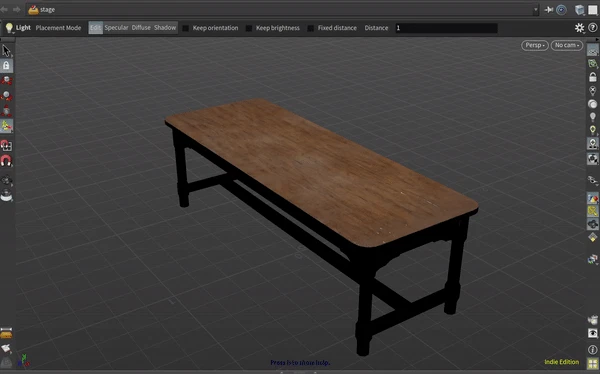Enable Keep orientation checkbox
This screenshot has width=600, height=374.
coord(185,28)
